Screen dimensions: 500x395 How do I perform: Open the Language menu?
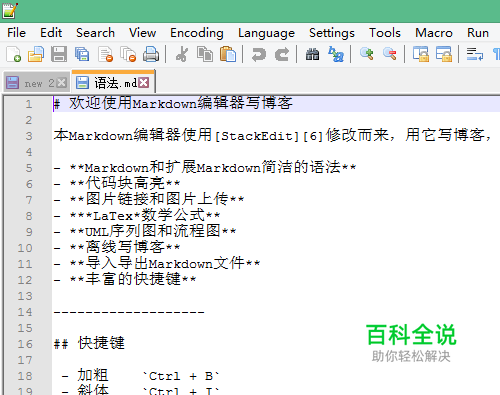pyautogui.click(x=266, y=33)
